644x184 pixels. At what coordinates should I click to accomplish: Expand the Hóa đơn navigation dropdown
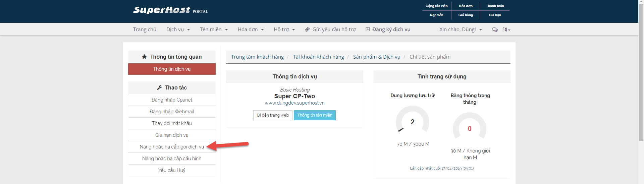coord(251,29)
